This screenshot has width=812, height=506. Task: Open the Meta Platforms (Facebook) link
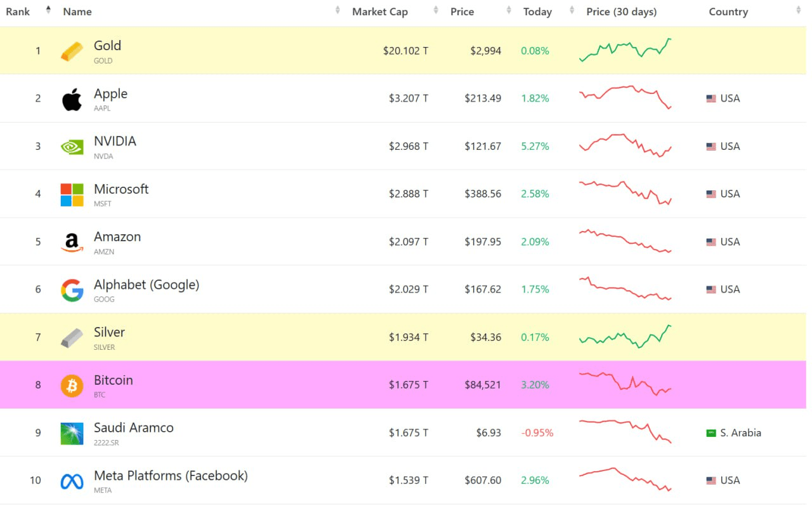click(171, 476)
